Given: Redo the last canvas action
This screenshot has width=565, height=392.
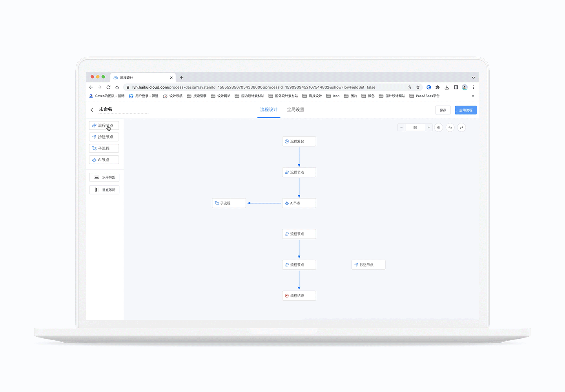Looking at the screenshot, I should (x=461, y=127).
